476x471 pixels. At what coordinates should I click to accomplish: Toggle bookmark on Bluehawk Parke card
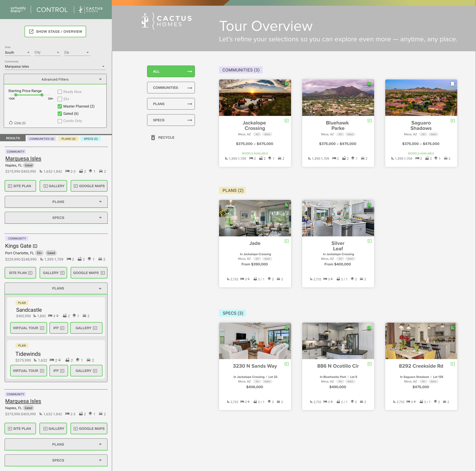[x=369, y=84]
